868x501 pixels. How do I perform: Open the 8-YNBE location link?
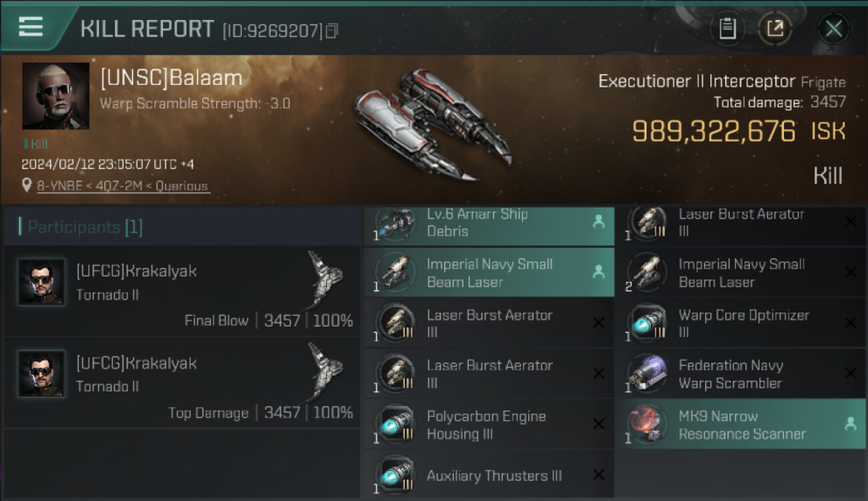124,186
